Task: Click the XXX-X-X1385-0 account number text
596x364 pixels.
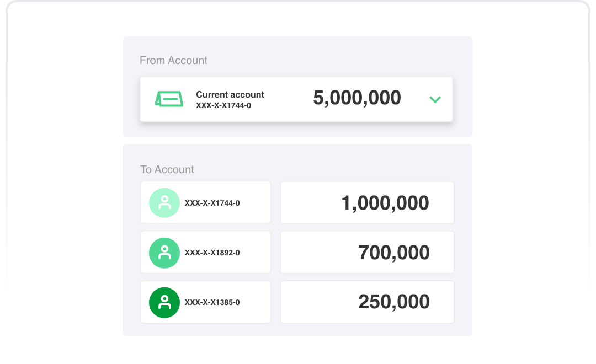Action: tap(212, 302)
